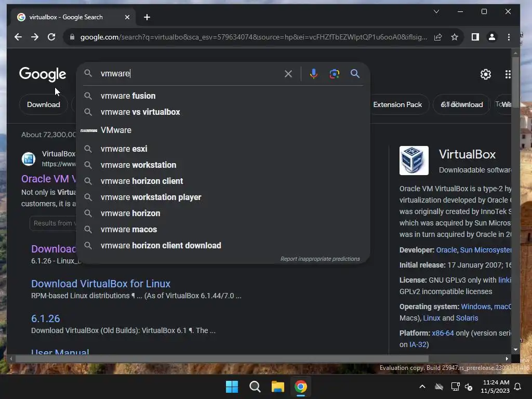Screen dimensions: 532x399
Task: Submit the search with the magnifier button
Action: click(355, 74)
